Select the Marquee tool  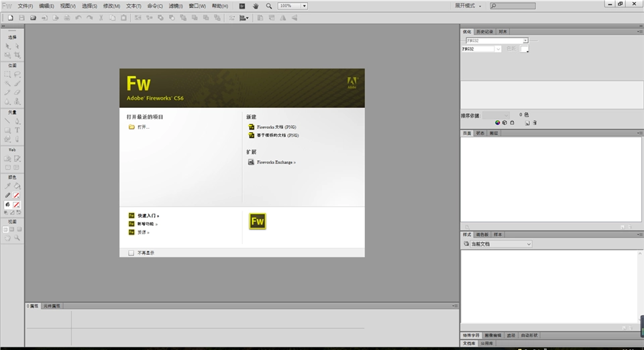click(x=8, y=74)
